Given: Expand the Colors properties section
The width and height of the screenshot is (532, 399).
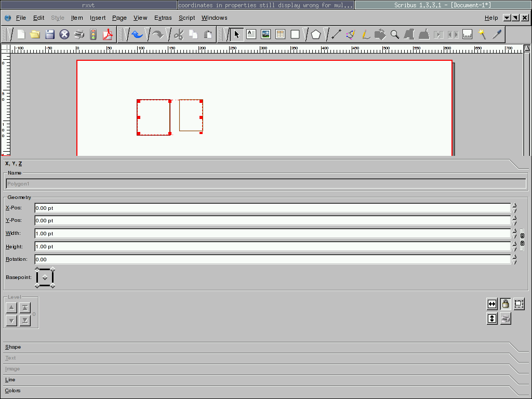Looking at the screenshot, I should point(13,391).
